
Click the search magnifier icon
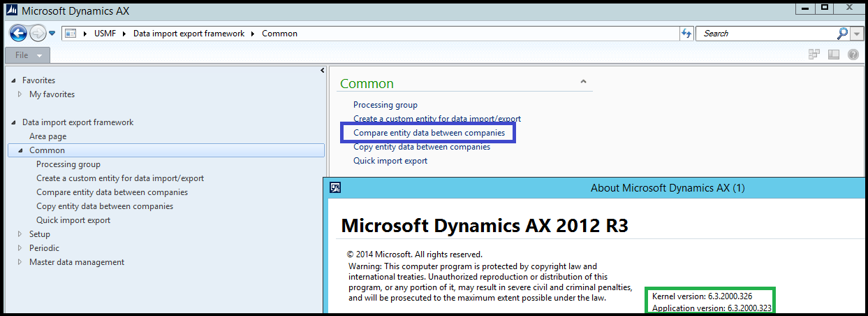[842, 34]
